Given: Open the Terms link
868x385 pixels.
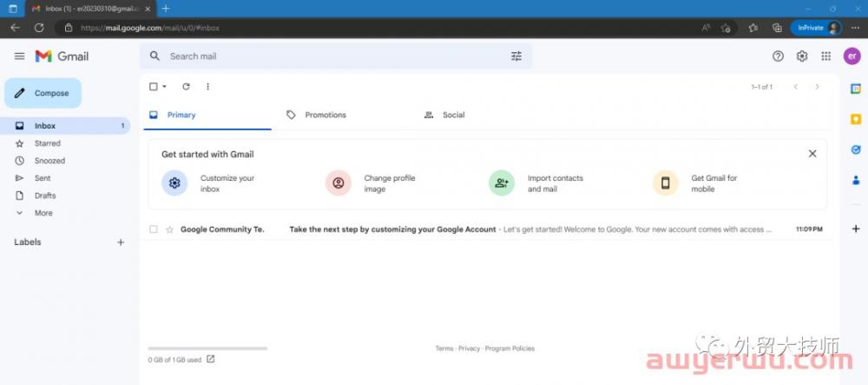Looking at the screenshot, I should pos(444,348).
